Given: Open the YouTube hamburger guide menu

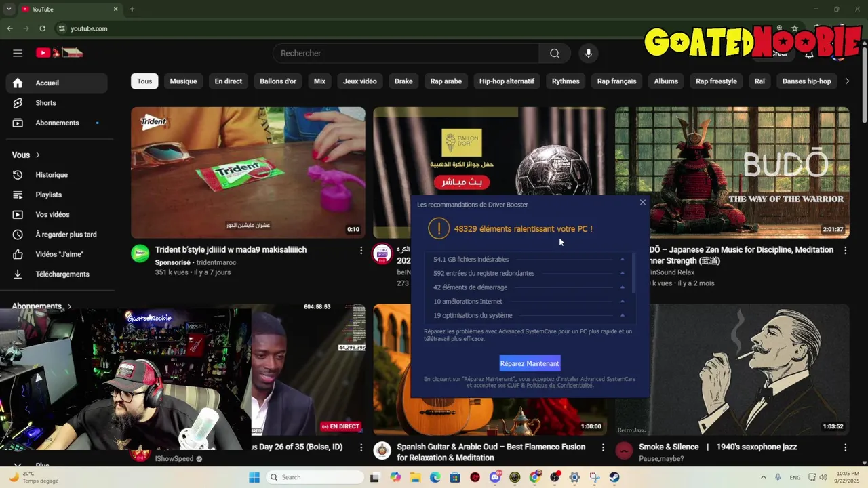Looking at the screenshot, I should click(x=18, y=53).
